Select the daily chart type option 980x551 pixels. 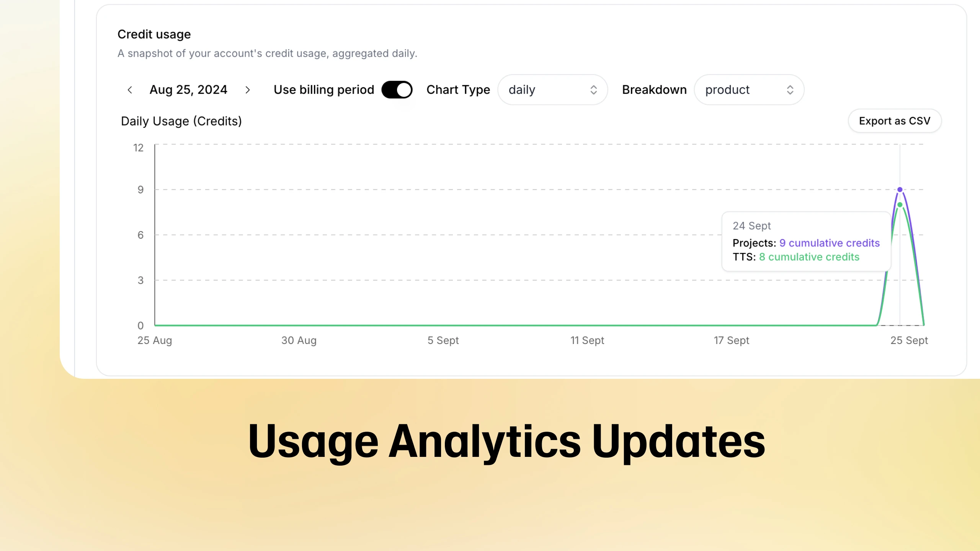551,90
